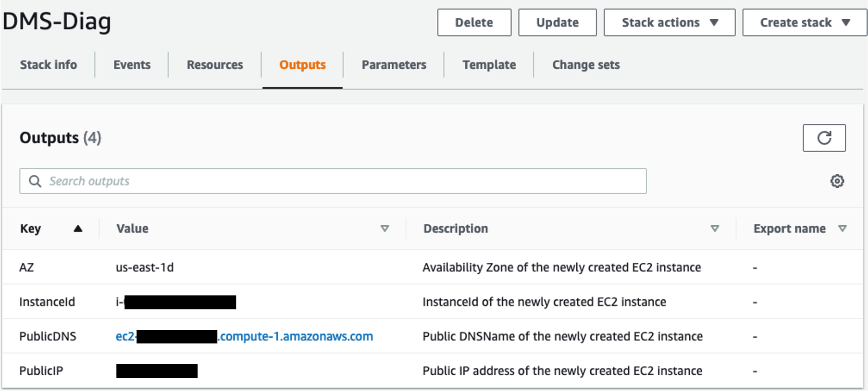Go to the Parameters tab

point(394,65)
